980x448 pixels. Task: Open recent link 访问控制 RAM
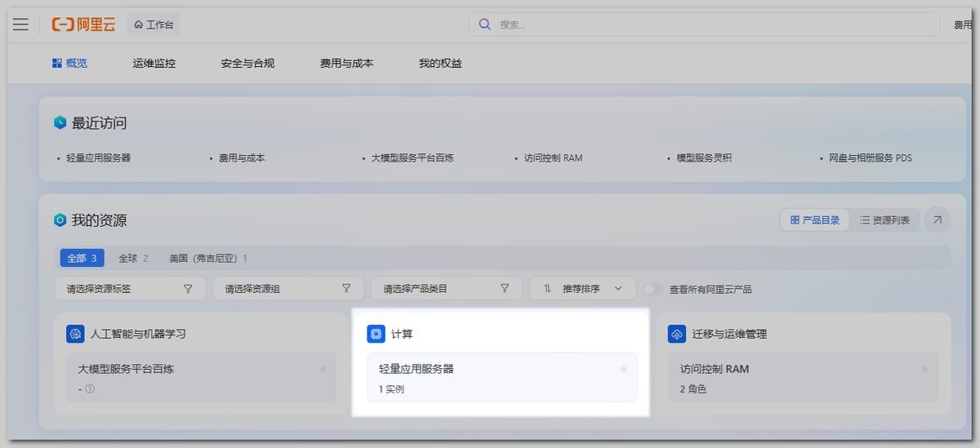pos(553,157)
